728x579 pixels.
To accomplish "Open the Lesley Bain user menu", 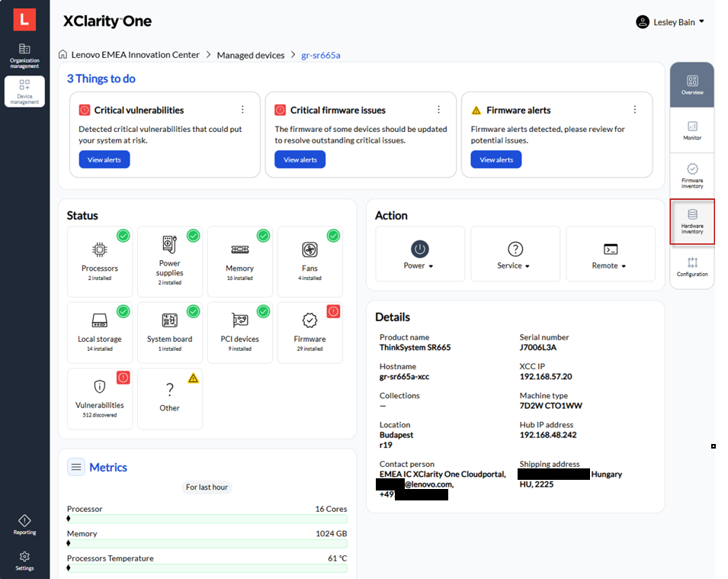I will coord(670,22).
